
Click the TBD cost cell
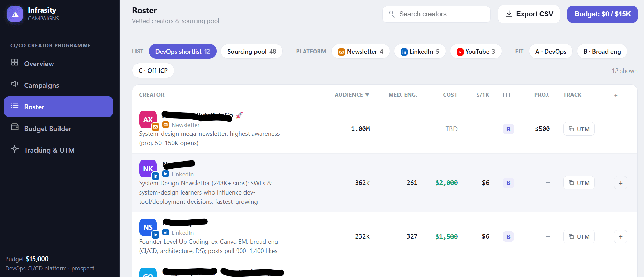[x=451, y=129]
